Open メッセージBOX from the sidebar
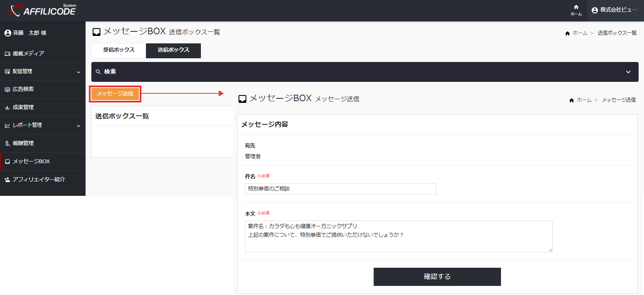Image resolution: width=644 pixels, height=295 pixels. coord(31,162)
